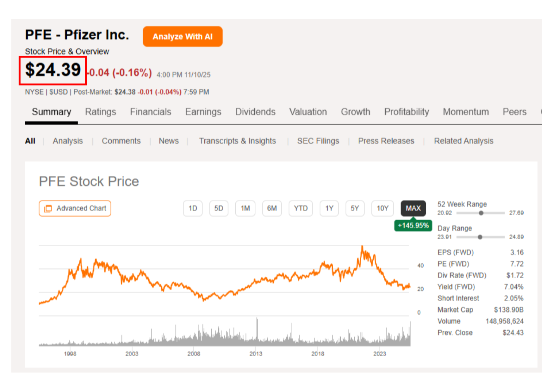The image size is (553, 392).
Task: Click the 52 Week Range slider marker
Action: (x=481, y=213)
